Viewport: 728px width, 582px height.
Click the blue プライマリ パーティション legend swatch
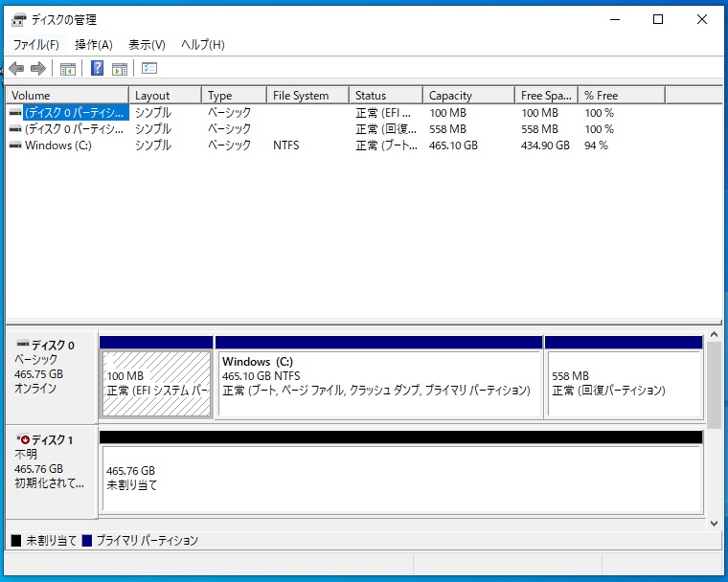pyautogui.click(x=87, y=540)
